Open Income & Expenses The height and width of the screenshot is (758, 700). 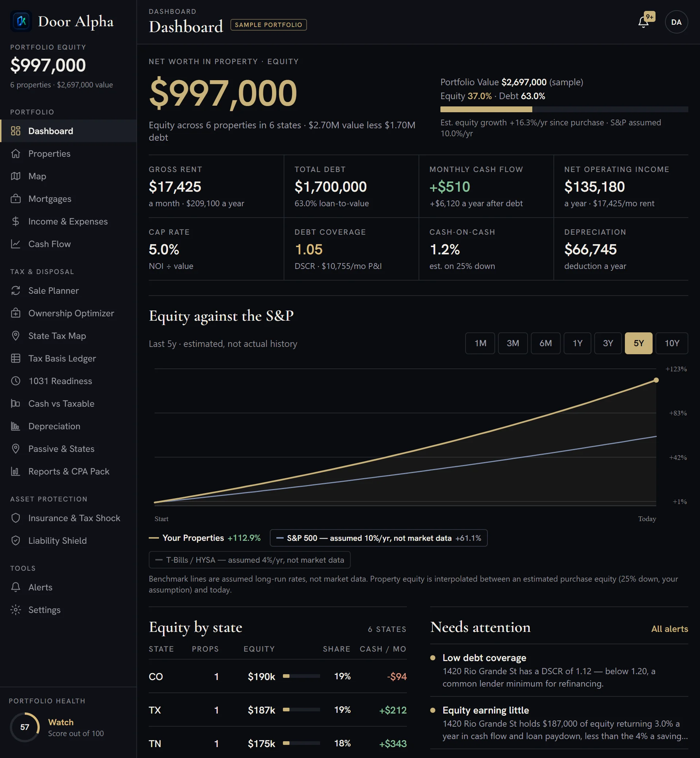click(68, 222)
